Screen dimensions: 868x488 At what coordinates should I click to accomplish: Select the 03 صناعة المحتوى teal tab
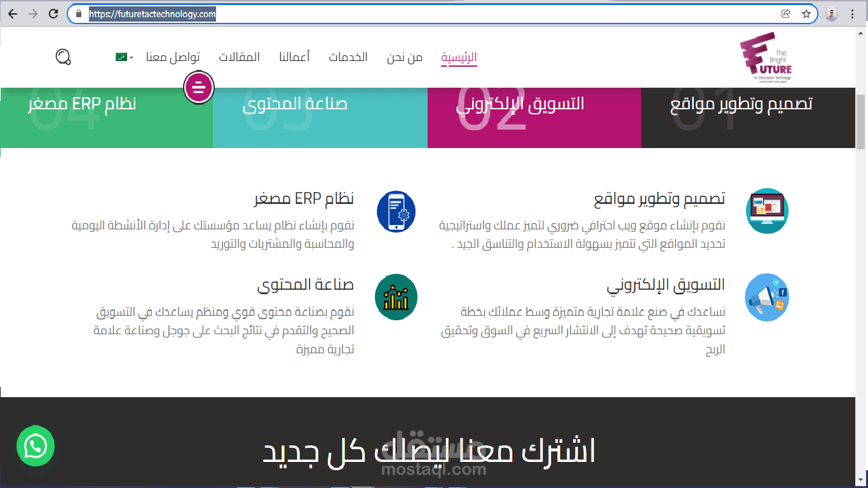[x=320, y=117]
